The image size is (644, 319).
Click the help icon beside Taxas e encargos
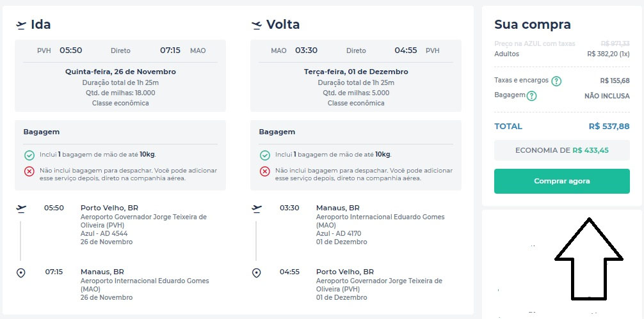pyautogui.click(x=557, y=81)
